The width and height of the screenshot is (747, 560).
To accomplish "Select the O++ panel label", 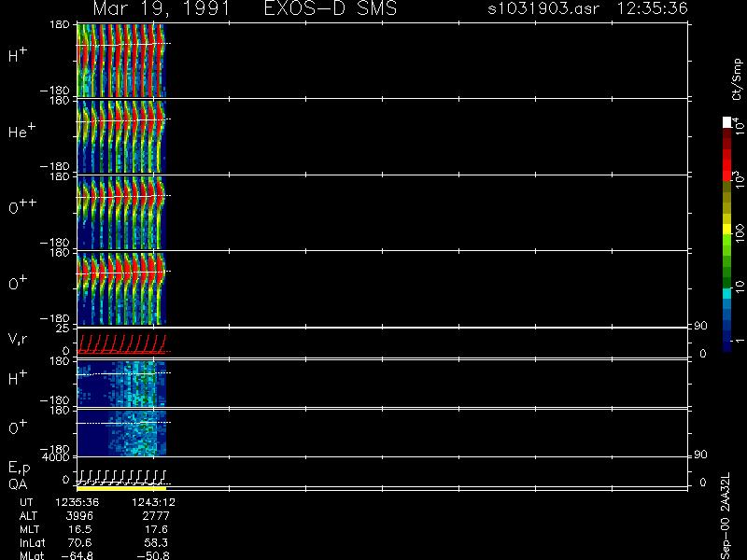I will click(22, 206).
